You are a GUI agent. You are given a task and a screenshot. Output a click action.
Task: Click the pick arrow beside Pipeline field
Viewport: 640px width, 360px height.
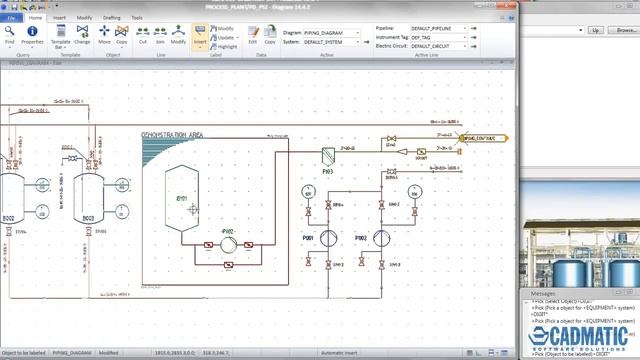(473, 29)
